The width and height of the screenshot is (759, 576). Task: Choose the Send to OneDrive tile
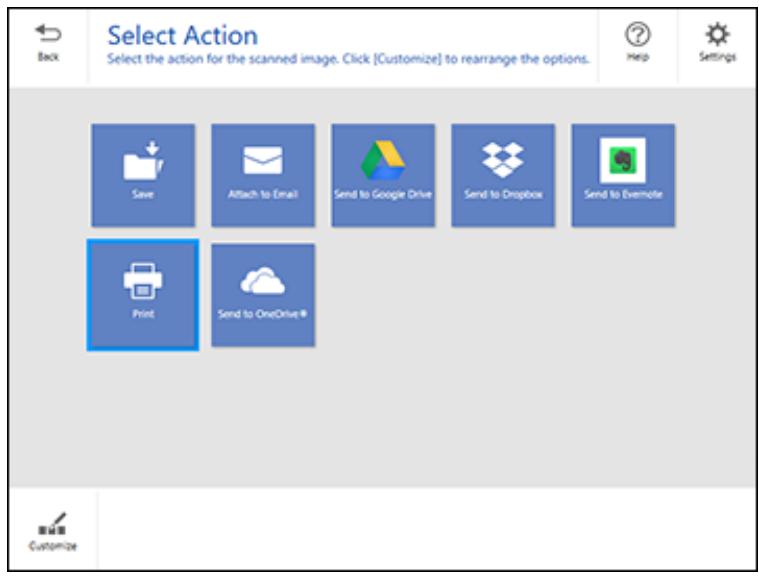(x=263, y=295)
